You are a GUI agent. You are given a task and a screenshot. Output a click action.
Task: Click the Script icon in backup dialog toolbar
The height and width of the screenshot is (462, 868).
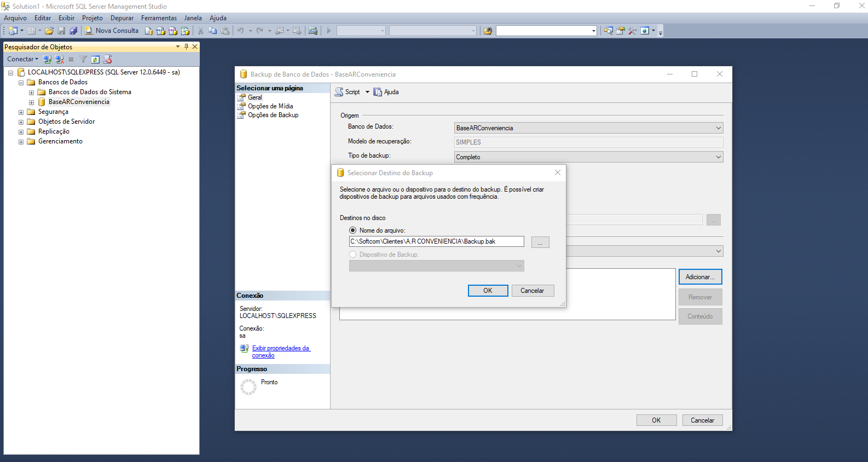[x=348, y=92]
